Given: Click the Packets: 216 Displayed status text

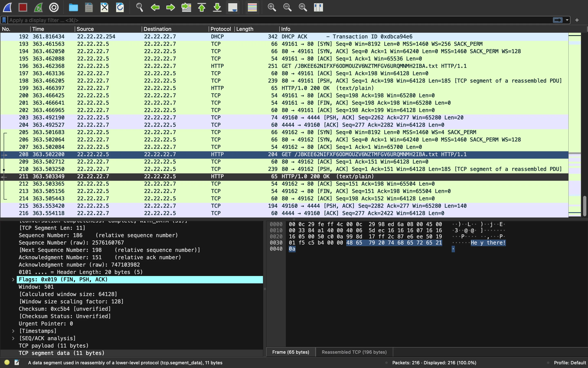Looking at the screenshot, I should pyautogui.click(x=434, y=363).
